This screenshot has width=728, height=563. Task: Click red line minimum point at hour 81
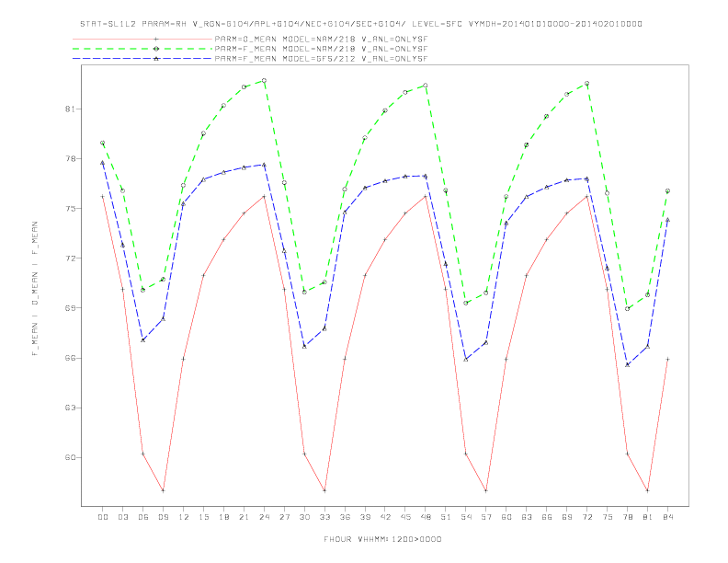point(648,490)
